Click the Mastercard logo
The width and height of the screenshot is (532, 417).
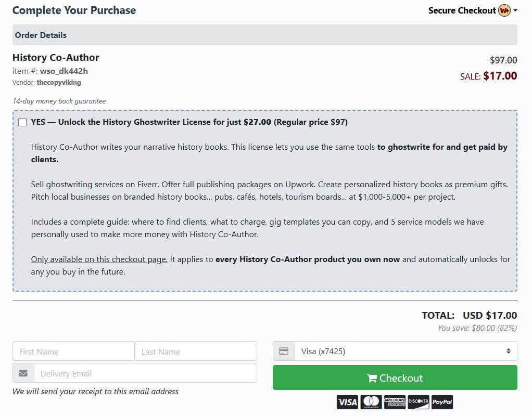pos(371,402)
